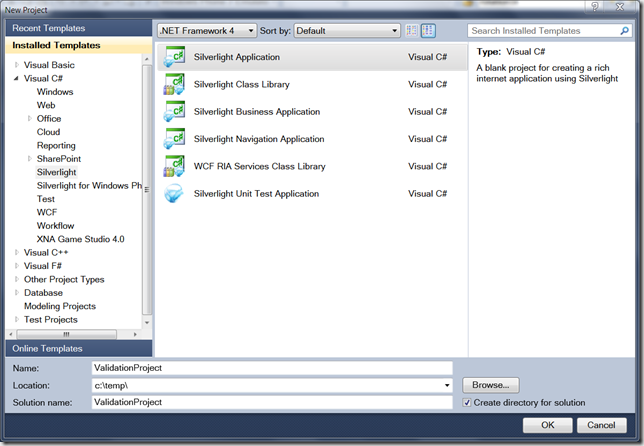644x446 pixels.
Task: Expand the Office node arrow
Action: point(30,118)
